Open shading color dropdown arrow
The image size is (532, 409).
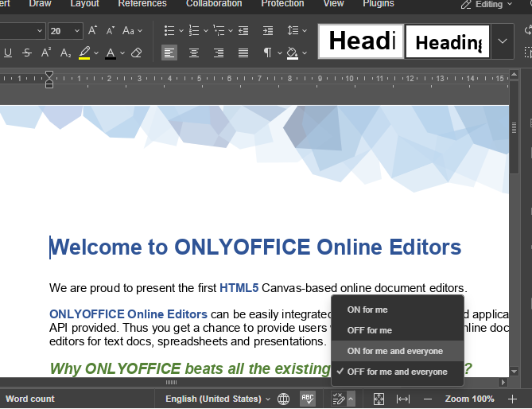[305, 53]
